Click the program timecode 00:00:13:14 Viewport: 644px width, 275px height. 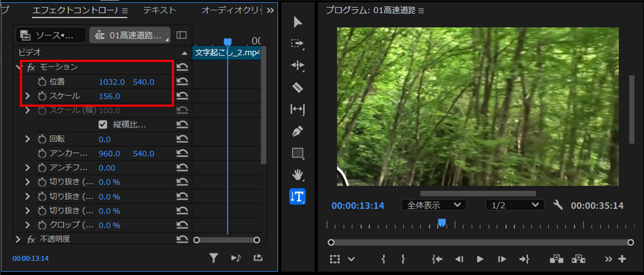point(358,205)
